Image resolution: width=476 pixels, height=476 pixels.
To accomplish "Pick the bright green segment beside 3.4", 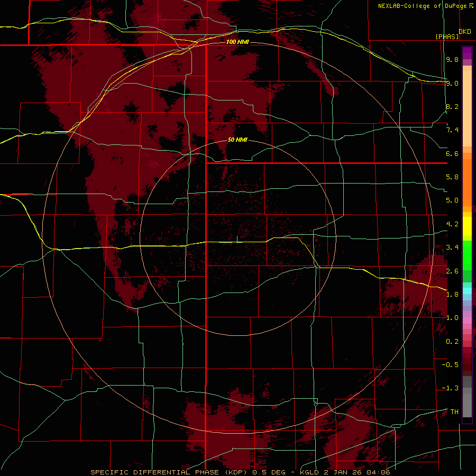I will pyautogui.click(x=467, y=255).
